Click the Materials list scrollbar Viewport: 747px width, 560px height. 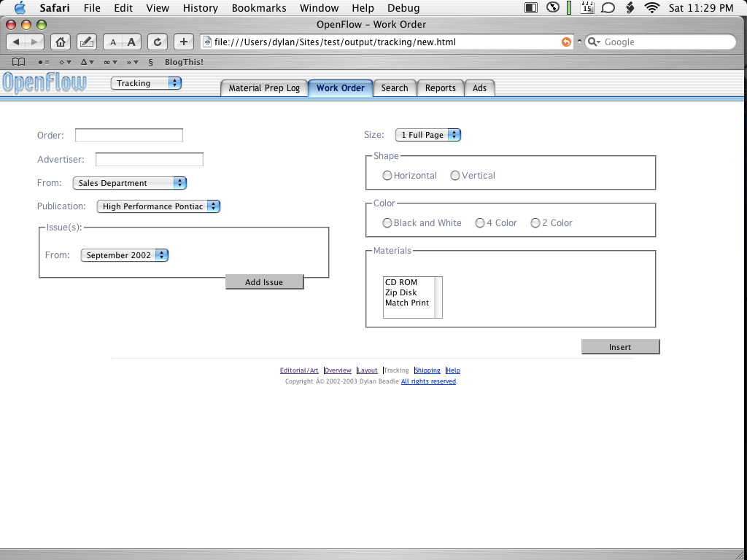438,297
